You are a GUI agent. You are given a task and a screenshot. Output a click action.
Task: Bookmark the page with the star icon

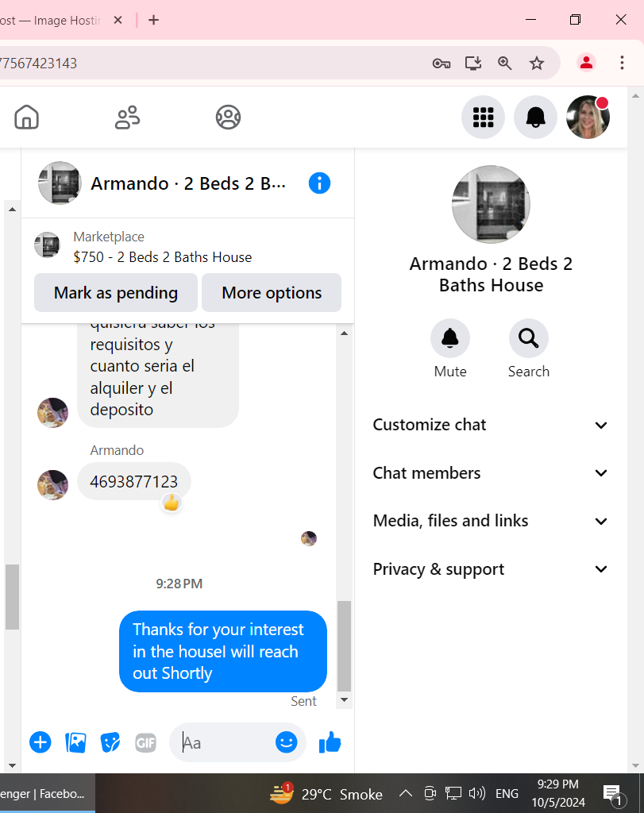pyautogui.click(x=537, y=64)
